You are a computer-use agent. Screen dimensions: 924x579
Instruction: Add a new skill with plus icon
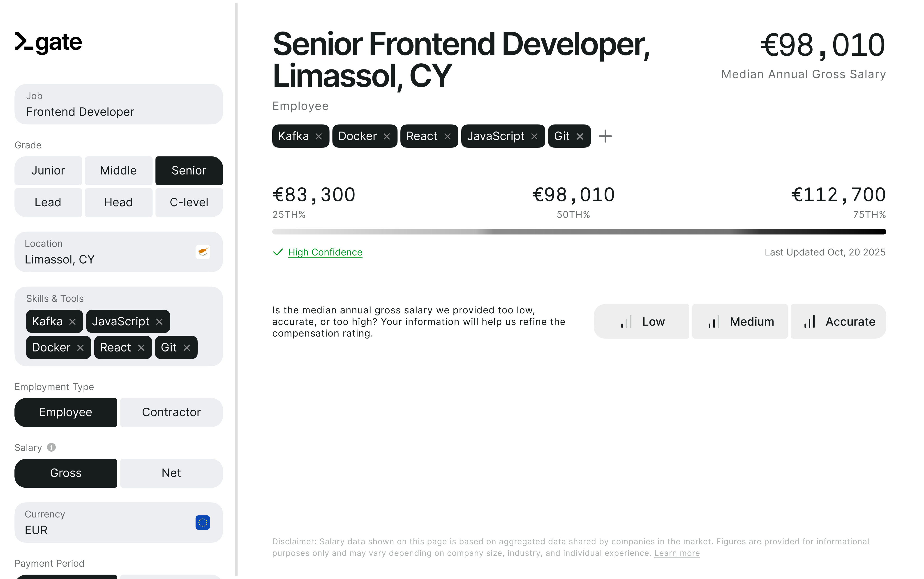point(605,136)
